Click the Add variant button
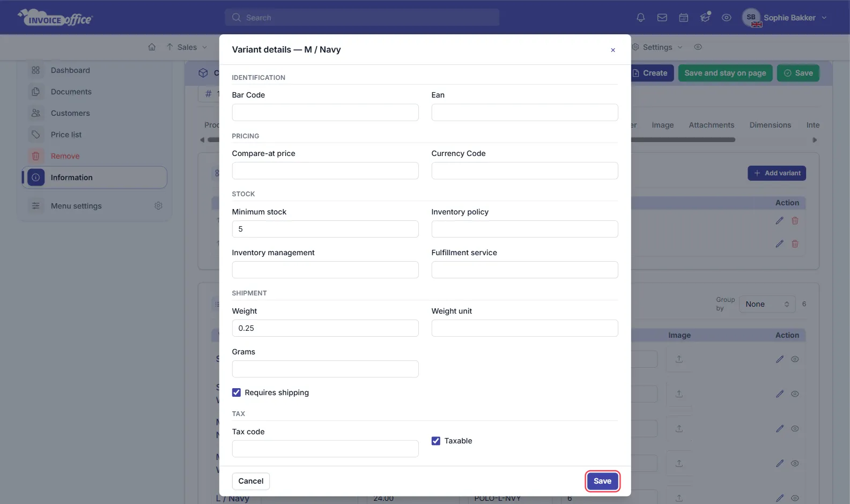Viewport: 850px width, 504px height. coord(777,173)
